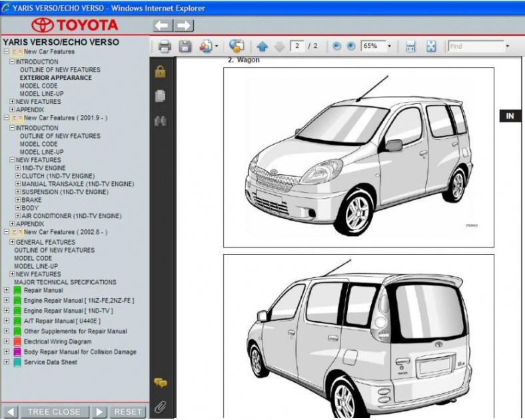Click green icon beside A/T Repair Manual

pos(17,321)
